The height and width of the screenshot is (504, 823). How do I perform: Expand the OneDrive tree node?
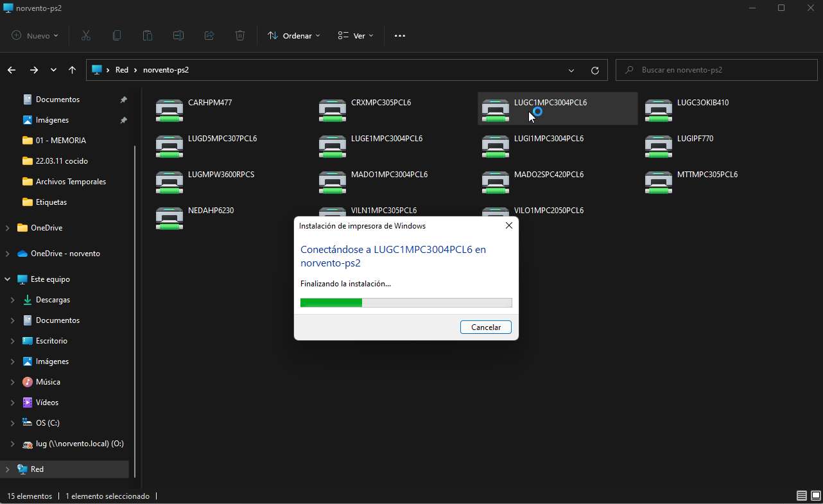click(7, 228)
